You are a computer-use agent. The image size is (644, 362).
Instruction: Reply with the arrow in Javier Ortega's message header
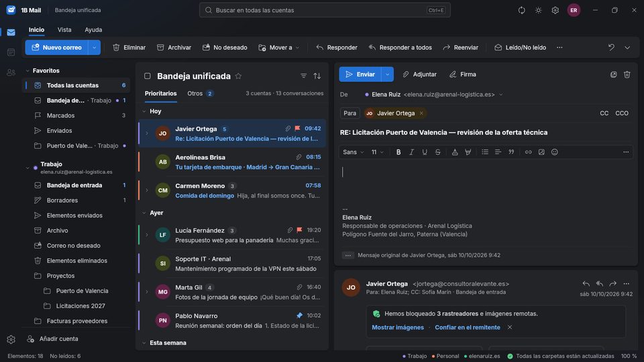(x=586, y=284)
